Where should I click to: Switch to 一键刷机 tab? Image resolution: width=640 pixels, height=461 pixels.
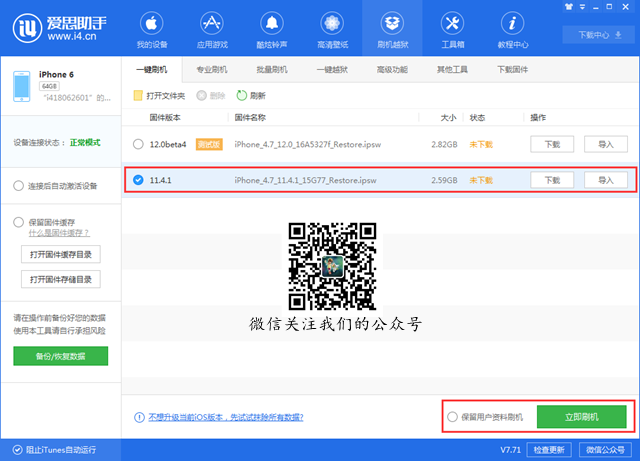click(151, 70)
